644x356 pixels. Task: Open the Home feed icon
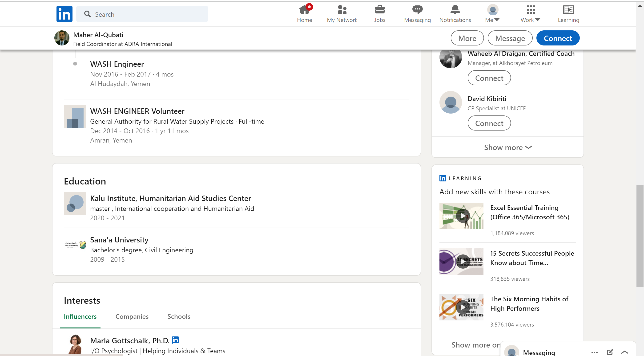(304, 10)
